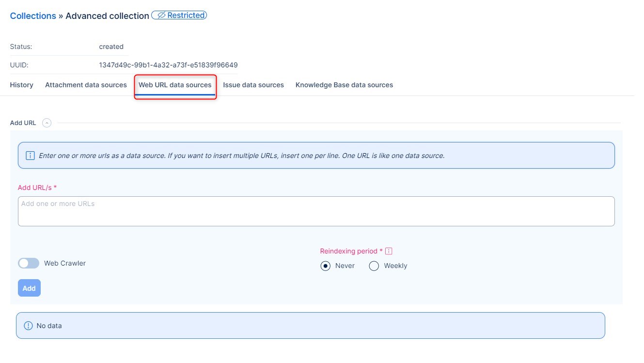The width and height of the screenshot is (644, 363).
Task: Click the Web Crawler label text
Action: click(65, 263)
